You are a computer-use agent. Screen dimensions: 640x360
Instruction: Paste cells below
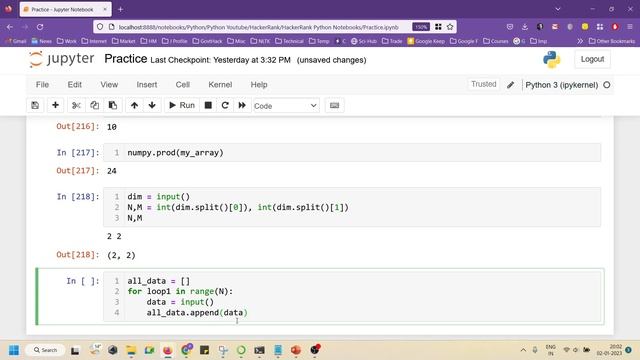[x=113, y=105]
